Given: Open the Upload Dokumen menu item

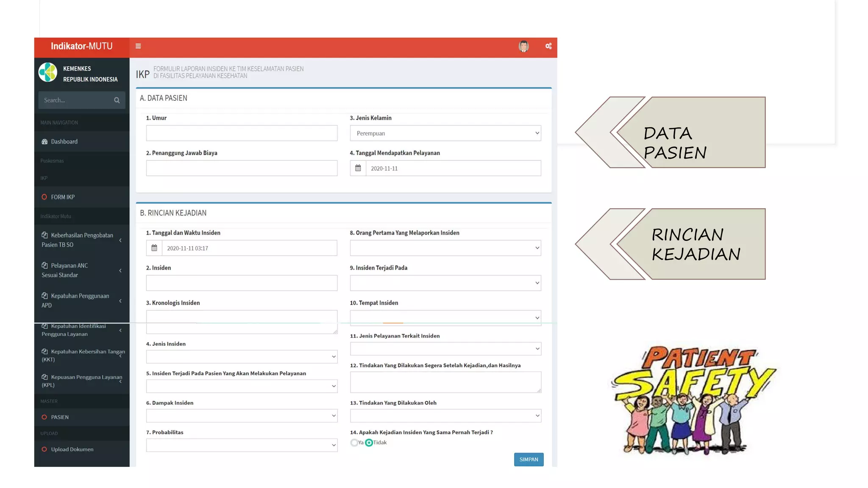Looking at the screenshot, I should point(72,449).
